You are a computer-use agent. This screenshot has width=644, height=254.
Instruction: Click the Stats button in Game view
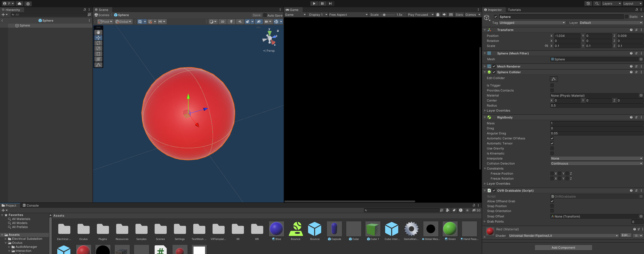click(x=459, y=15)
